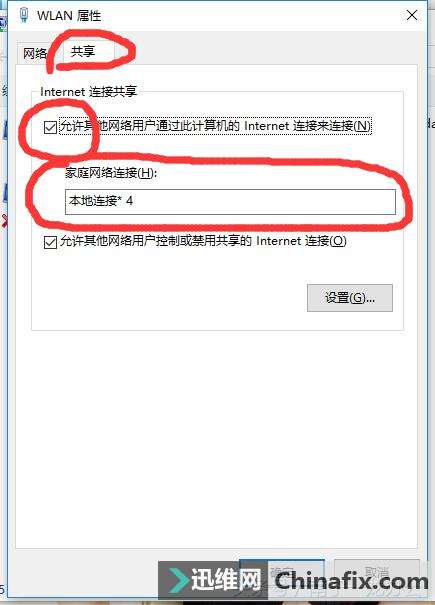Dismiss dialog with the 取消 button
Screen dimensions: 435x605
pyautogui.click(x=377, y=573)
